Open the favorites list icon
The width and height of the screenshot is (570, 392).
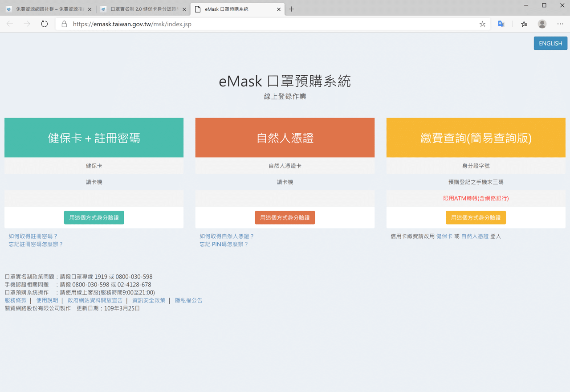[524, 24]
